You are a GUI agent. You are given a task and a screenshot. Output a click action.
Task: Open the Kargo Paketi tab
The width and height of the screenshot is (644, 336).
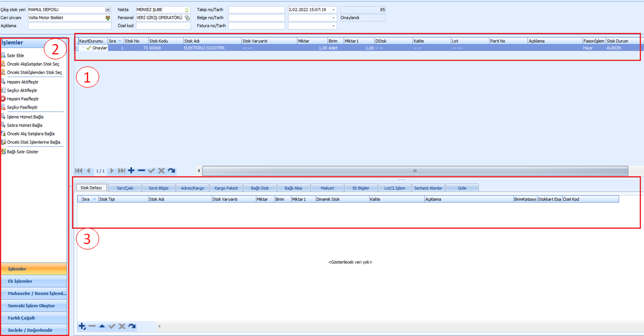click(226, 188)
